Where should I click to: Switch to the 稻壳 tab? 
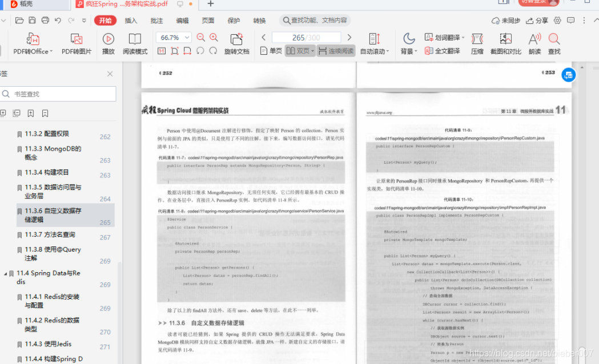pos(22,4)
